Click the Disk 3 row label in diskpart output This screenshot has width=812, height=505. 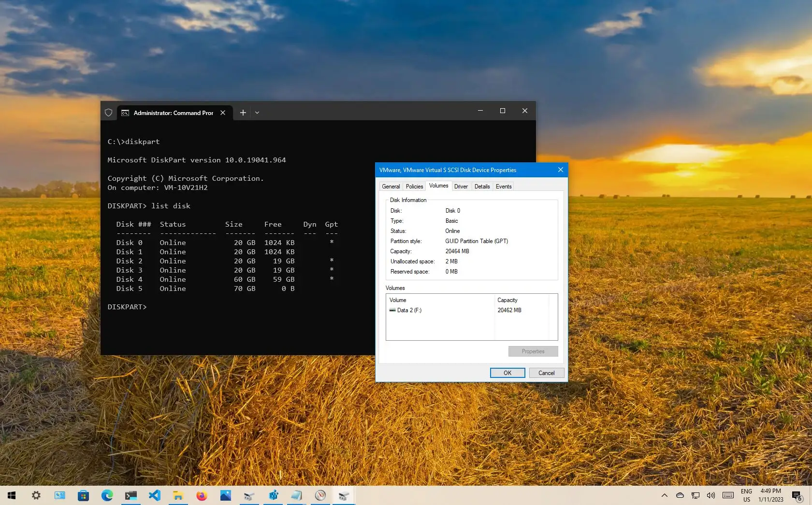tap(129, 270)
